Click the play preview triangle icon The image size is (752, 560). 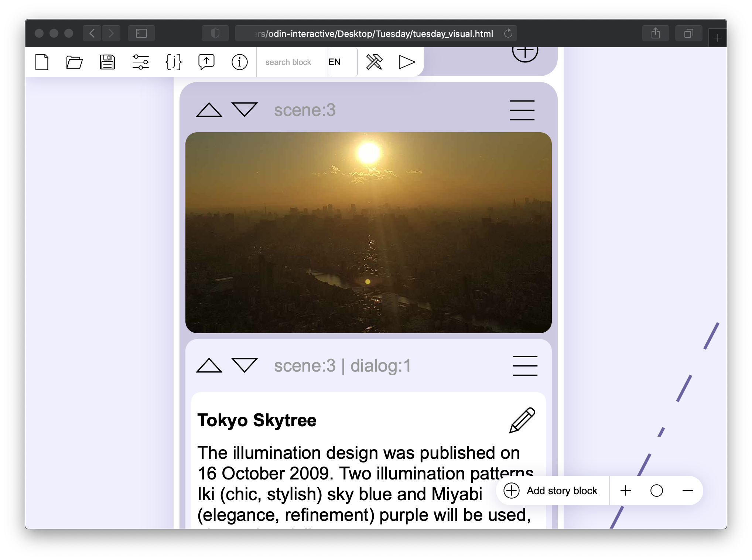(x=407, y=62)
